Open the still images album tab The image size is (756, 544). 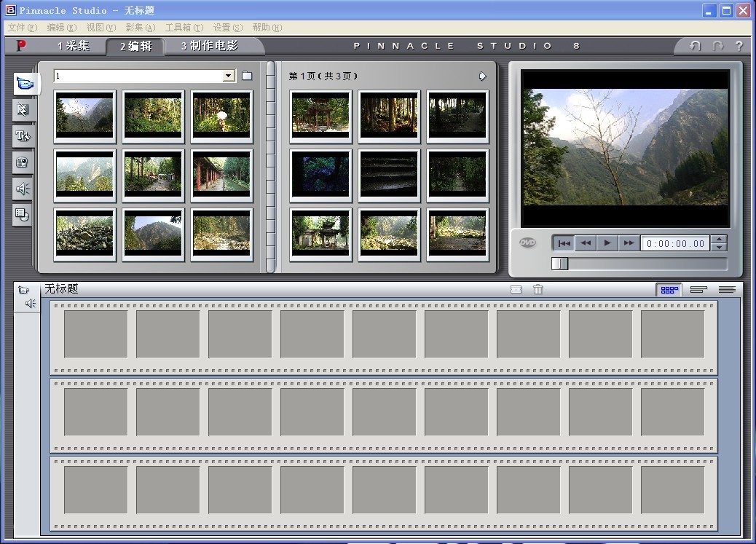click(23, 162)
